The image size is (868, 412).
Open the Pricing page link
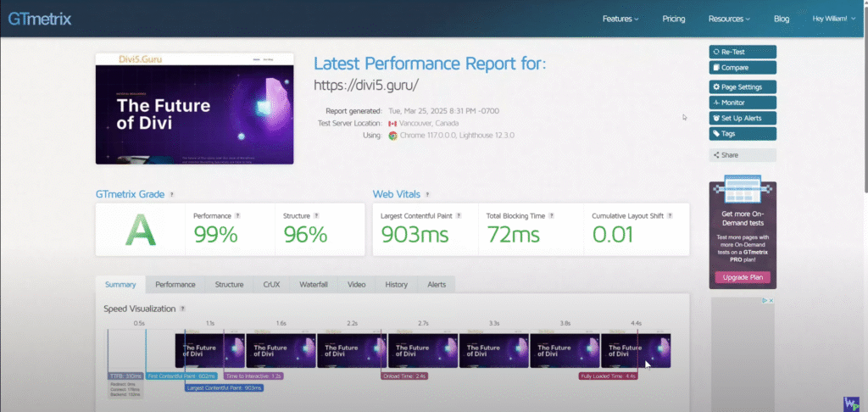tap(674, 19)
